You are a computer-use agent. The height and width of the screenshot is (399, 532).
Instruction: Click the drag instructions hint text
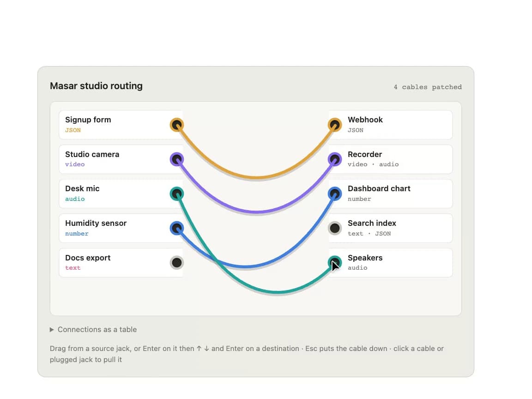tap(247, 354)
